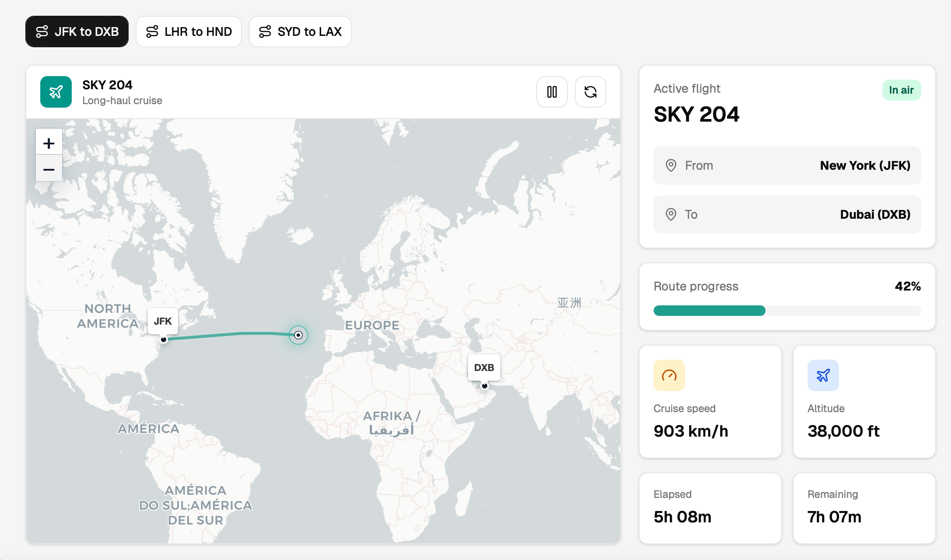951x560 pixels.
Task: Click the Elapsed 5h 08m value
Action: point(682,517)
